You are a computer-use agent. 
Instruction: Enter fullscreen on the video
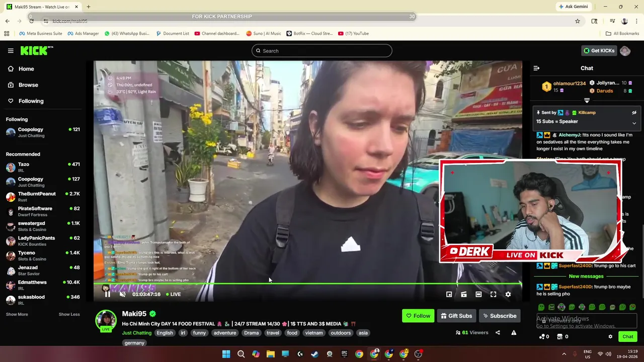pyautogui.click(x=493, y=294)
